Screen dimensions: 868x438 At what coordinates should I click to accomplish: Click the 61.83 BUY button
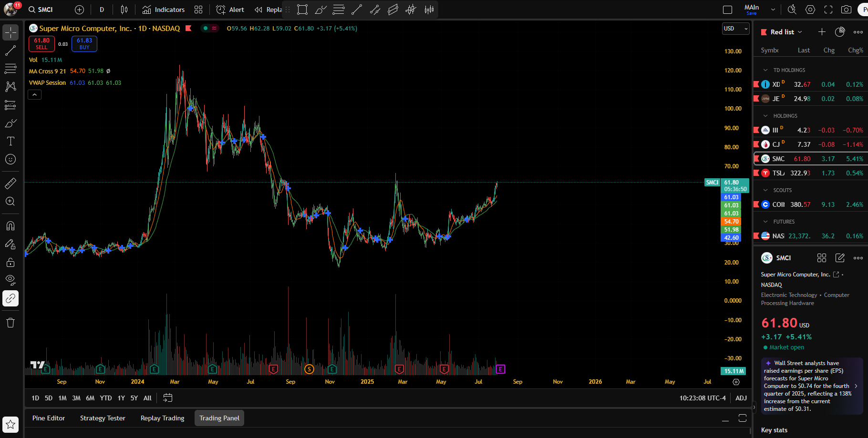[x=84, y=43]
